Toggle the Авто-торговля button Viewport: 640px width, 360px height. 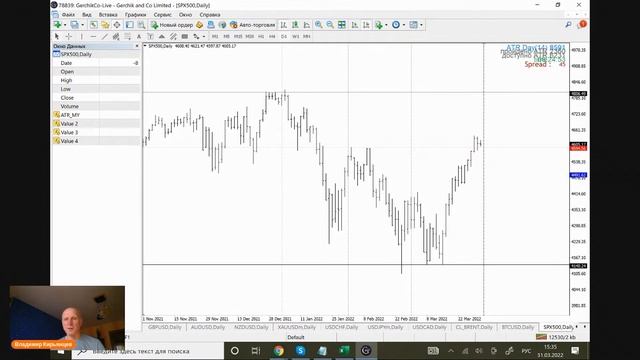point(252,25)
